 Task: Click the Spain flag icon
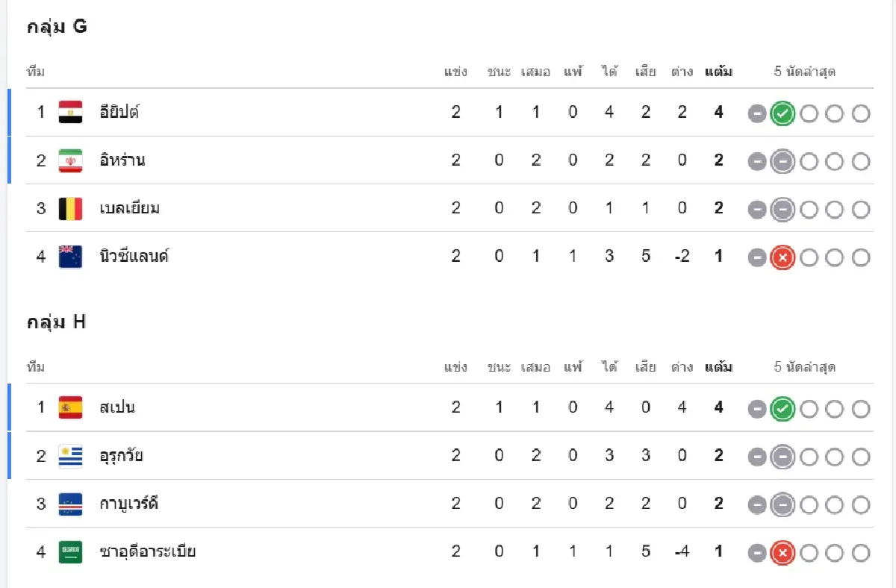pyautogui.click(x=70, y=407)
